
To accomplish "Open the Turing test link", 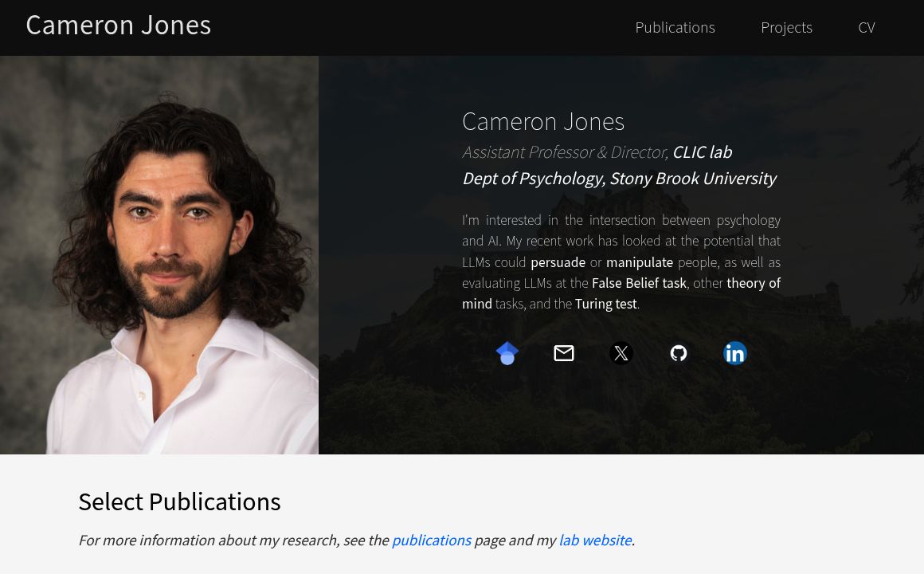I will [605, 303].
